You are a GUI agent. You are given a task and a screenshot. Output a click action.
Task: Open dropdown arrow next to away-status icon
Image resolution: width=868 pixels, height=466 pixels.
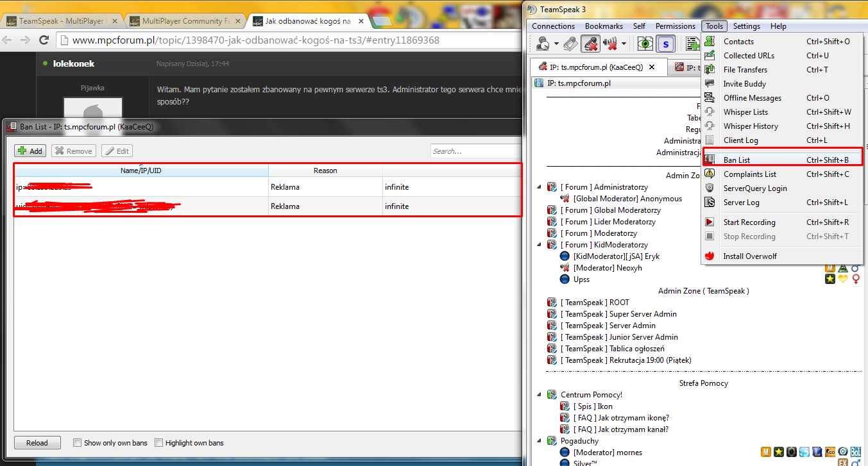556,44
